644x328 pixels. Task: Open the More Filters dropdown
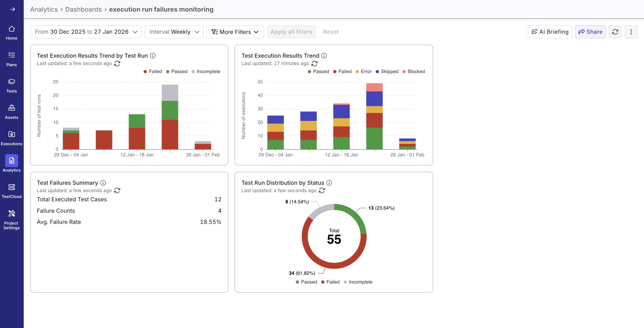235,32
